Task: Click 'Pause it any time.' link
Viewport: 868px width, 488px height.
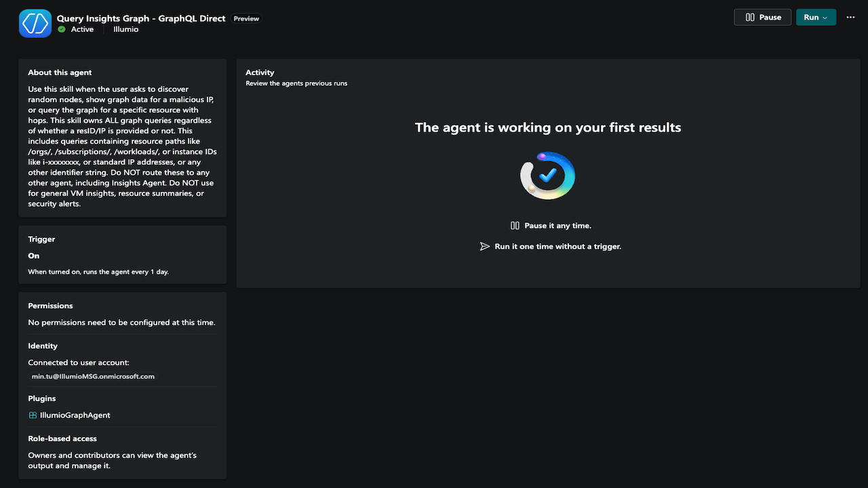Action: click(x=558, y=226)
